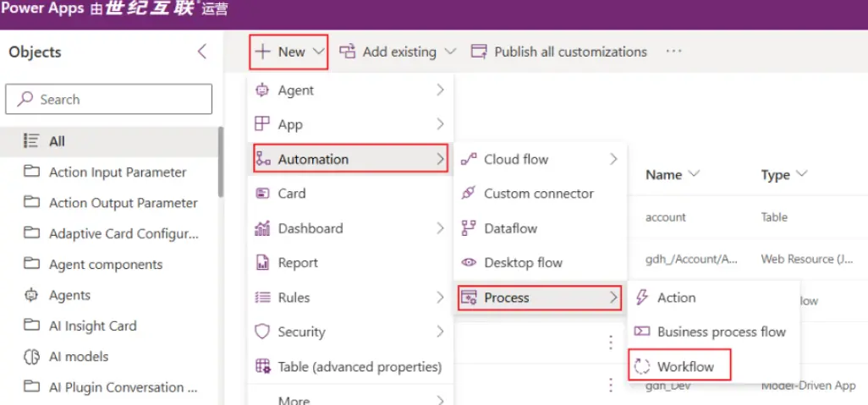Viewport: 868px width, 405px height.
Task: Open AI models in the Objects tree
Action: coord(79,357)
